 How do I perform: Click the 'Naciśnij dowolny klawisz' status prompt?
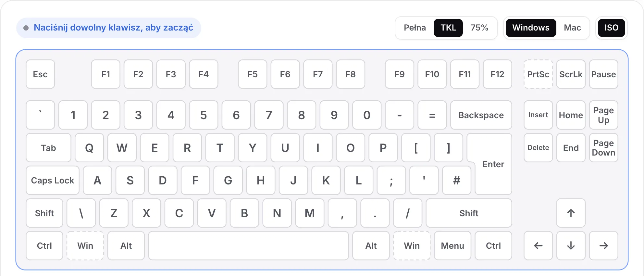click(109, 28)
